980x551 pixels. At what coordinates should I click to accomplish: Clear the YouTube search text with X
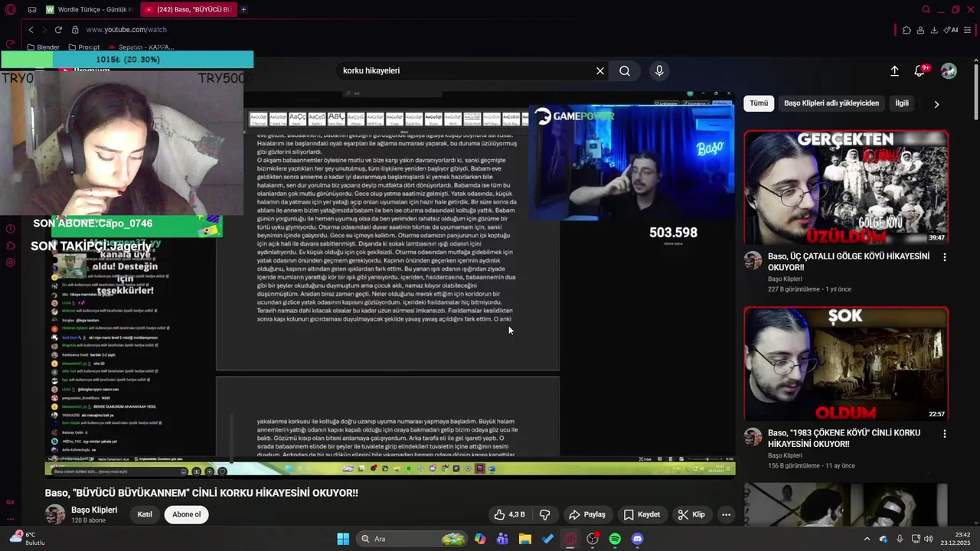pyautogui.click(x=600, y=70)
